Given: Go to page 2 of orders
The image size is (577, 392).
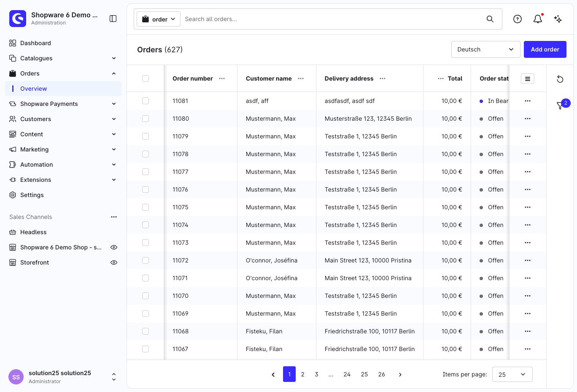Looking at the screenshot, I should [x=303, y=374].
